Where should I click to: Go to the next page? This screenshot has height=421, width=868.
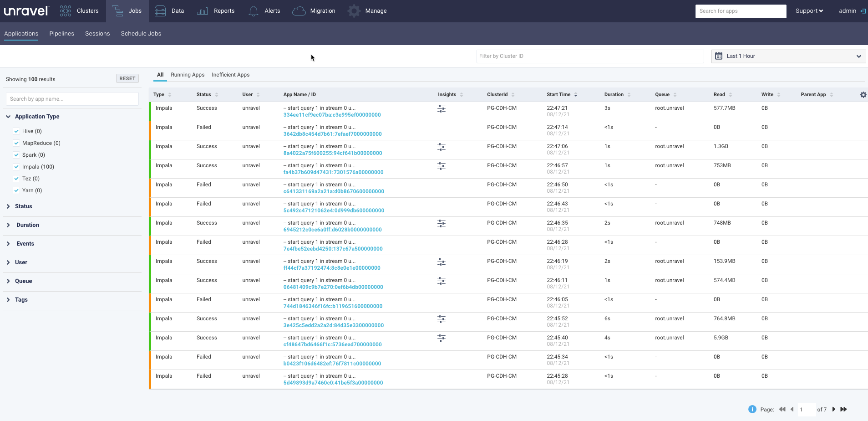tap(834, 409)
